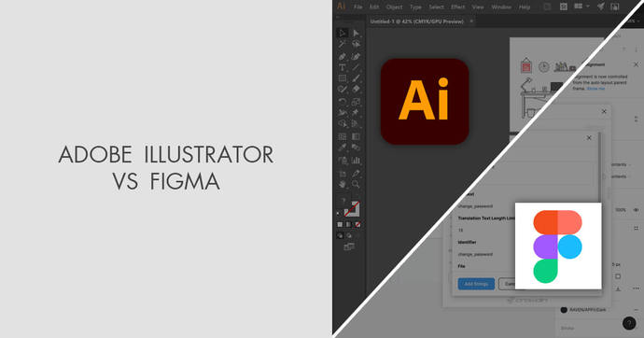Image resolution: width=644 pixels, height=338 pixels.
Task: Select the Selection tool in Illustrator
Action: pyautogui.click(x=343, y=34)
